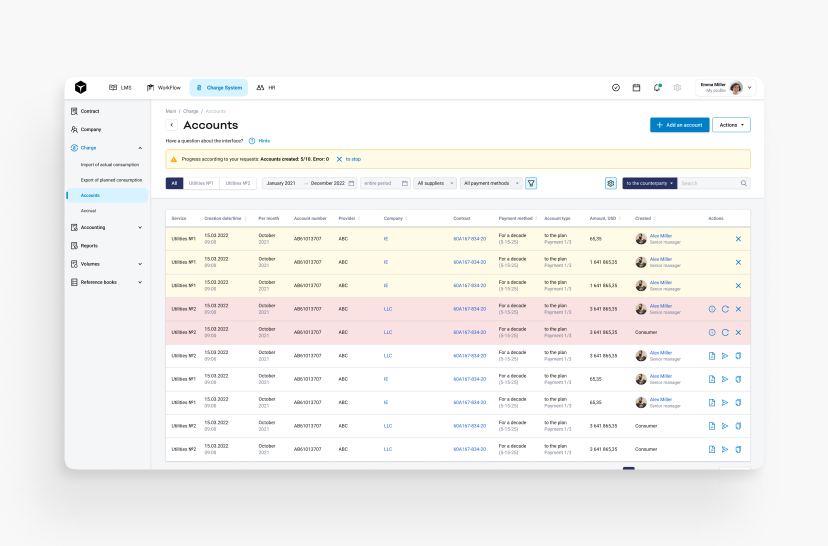Open the All payment methods dropdown
This screenshot has height=546, width=828.
[x=491, y=183]
